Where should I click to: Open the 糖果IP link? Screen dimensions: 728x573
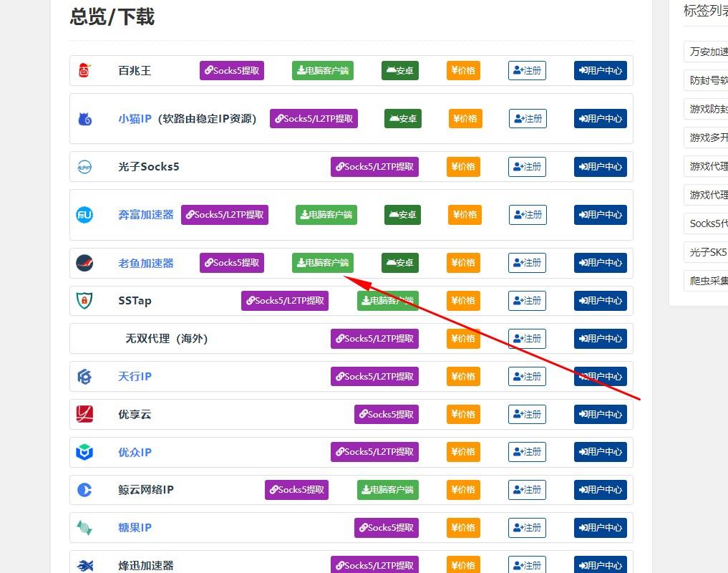point(135,528)
